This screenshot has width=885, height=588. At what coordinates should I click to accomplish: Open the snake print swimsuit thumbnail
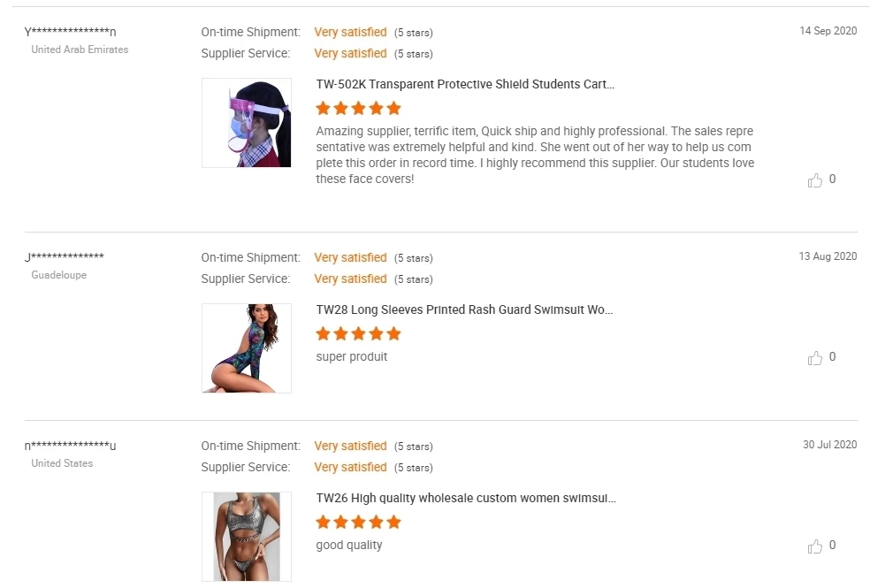(x=246, y=537)
